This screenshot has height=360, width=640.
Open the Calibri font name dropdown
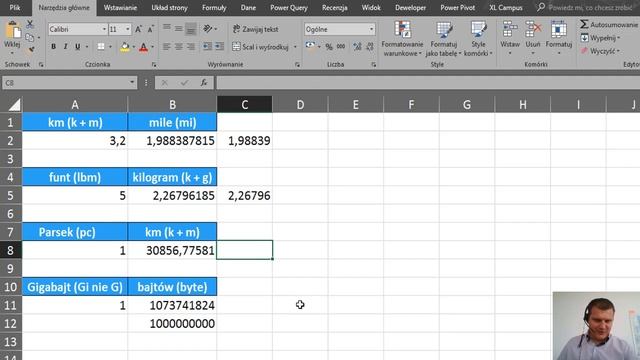pyautogui.click(x=104, y=29)
